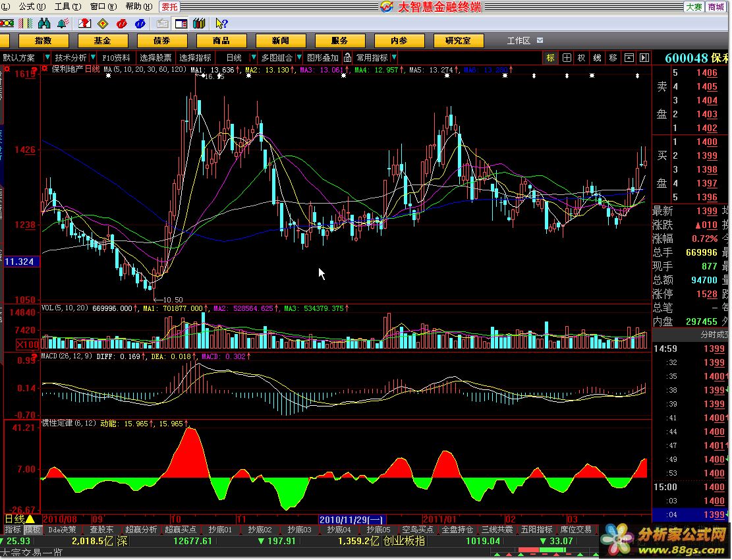Toggle the X100 volume scale box
732x560 pixels.
point(28,345)
